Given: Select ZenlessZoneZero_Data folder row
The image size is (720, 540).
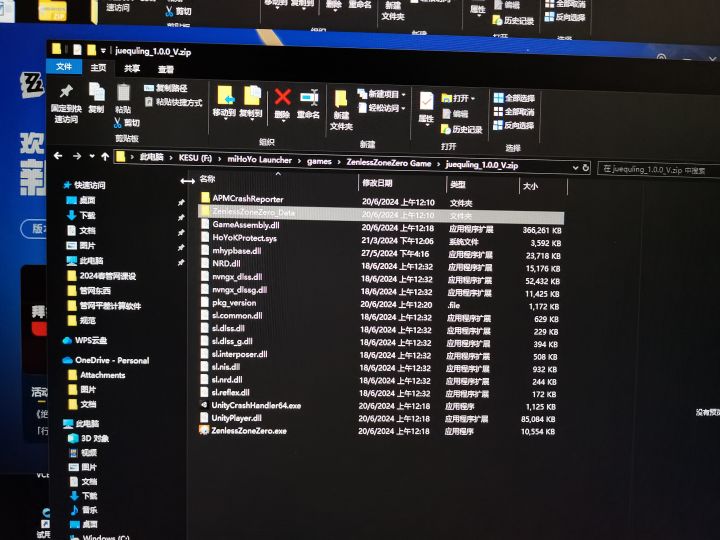Looking at the screenshot, I should tap(381, 213).
